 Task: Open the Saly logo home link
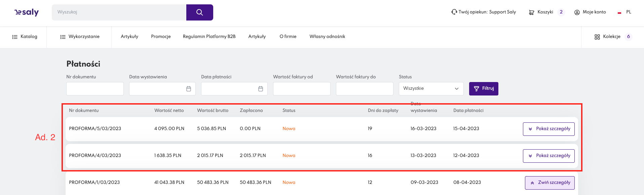click(27, 12)
